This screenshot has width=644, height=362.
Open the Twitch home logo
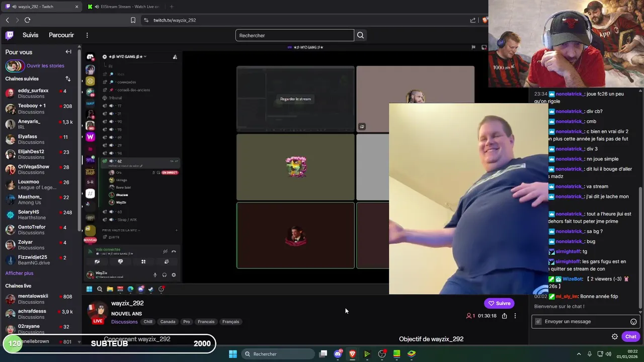pyautogui.click(x=10, y=35)
